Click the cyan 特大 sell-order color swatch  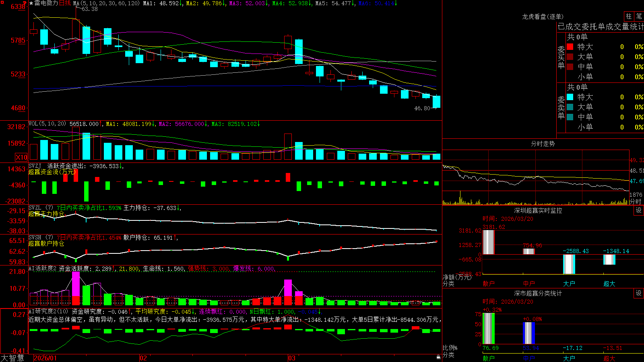(570, 97)
